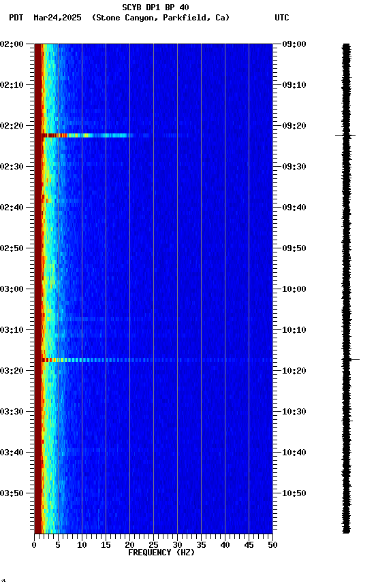Click the 03:40 PDT time label
The height and width of the screenshot is (588, 376).
pyautogui.click(x=12, y=453)
